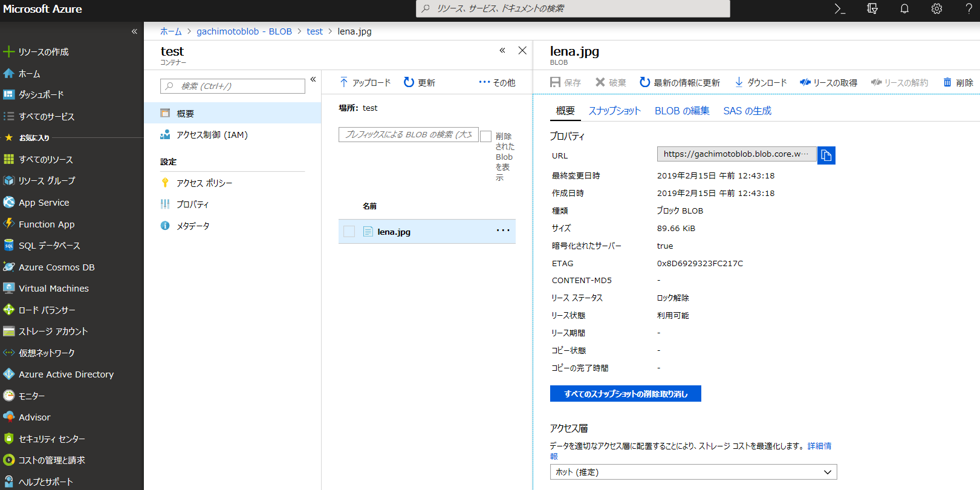Screen dimensions: 980x490
Task: Switch to the スナップショット tab
Action: point(614,111)
